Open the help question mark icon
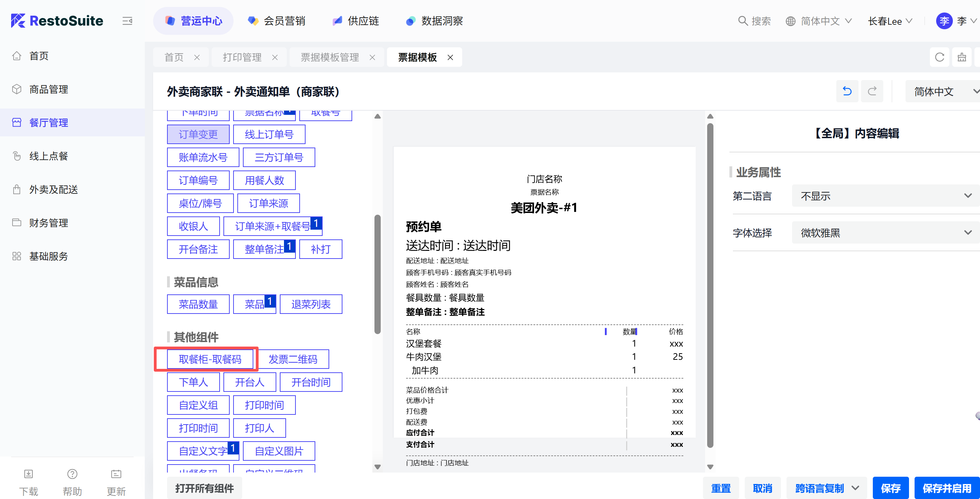This screenshot has height=499, width=980. tap(72, 474)
